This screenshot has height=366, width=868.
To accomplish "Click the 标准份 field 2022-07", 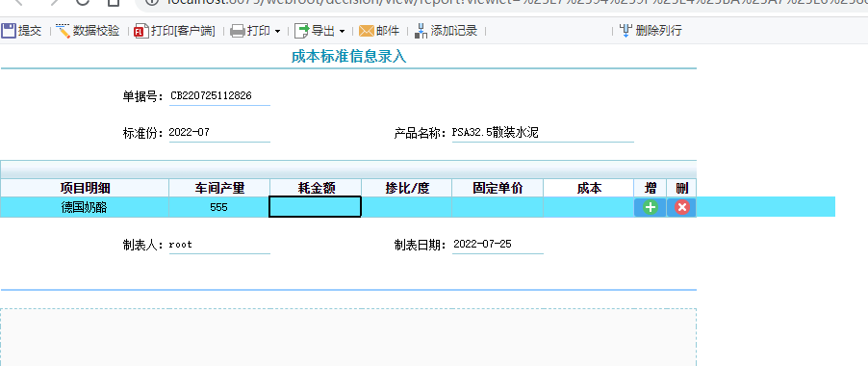I will click(219, 133).
